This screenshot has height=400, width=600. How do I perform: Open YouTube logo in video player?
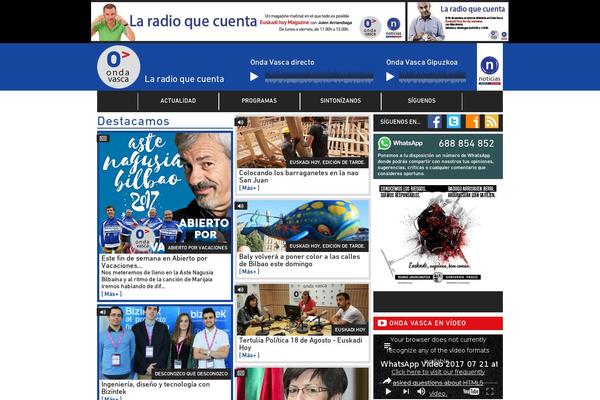pos(471,392)
